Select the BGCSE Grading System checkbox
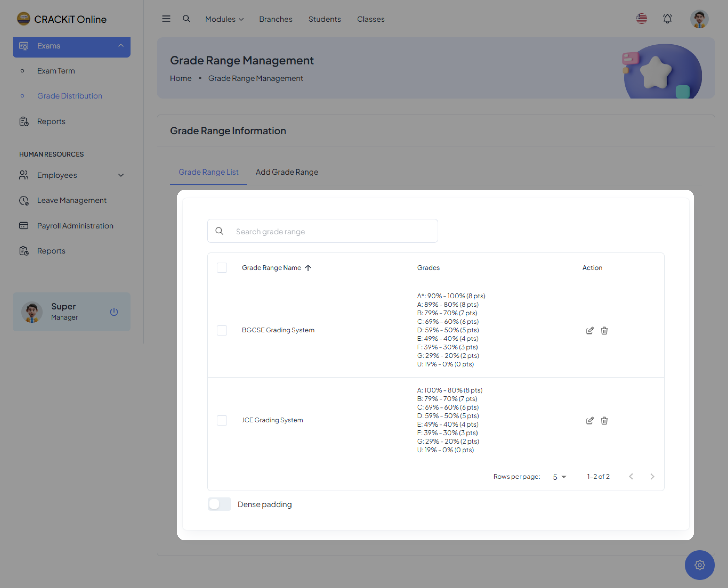Screen dimensions: 728x588 pos(222,330)
